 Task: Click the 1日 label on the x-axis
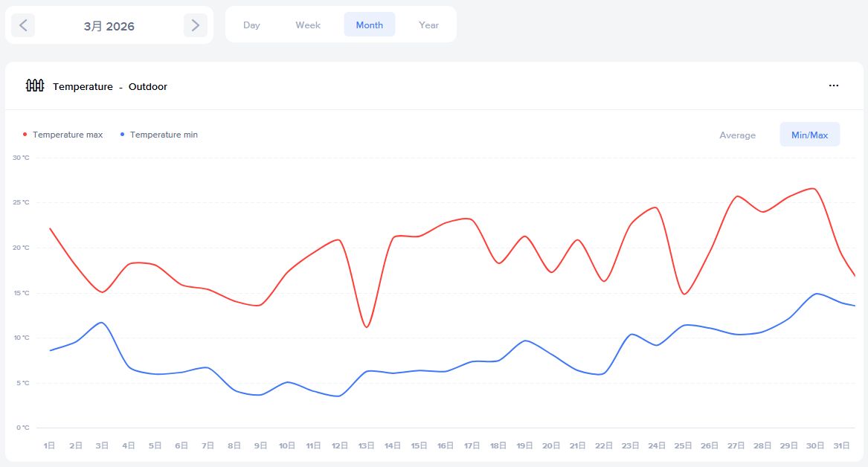point(50,446)
